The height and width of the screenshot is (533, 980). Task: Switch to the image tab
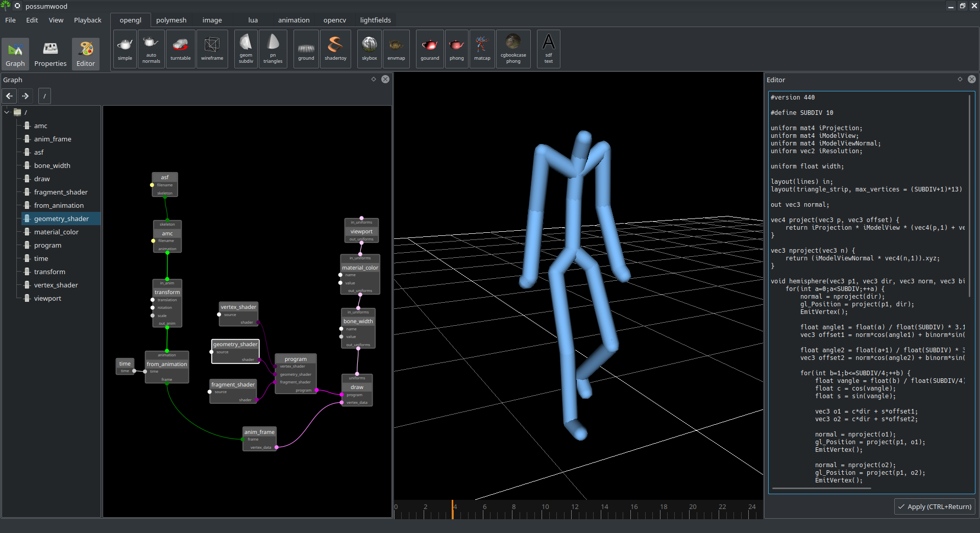(212, 20)
